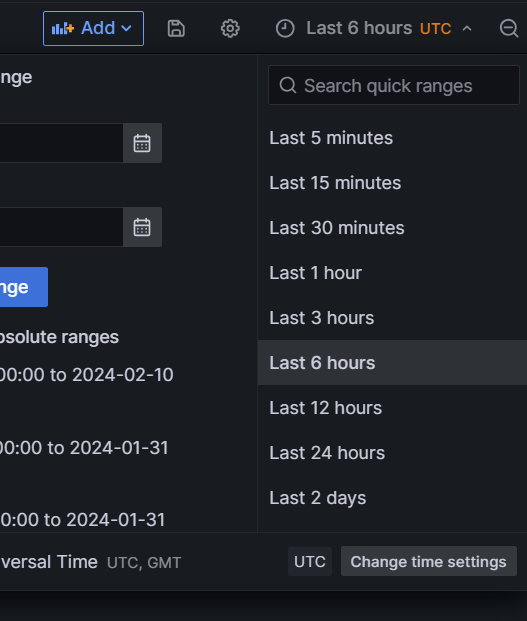Click the Search quick ranges field
This screenshot has width=527, height=621.
pos(394,85)
